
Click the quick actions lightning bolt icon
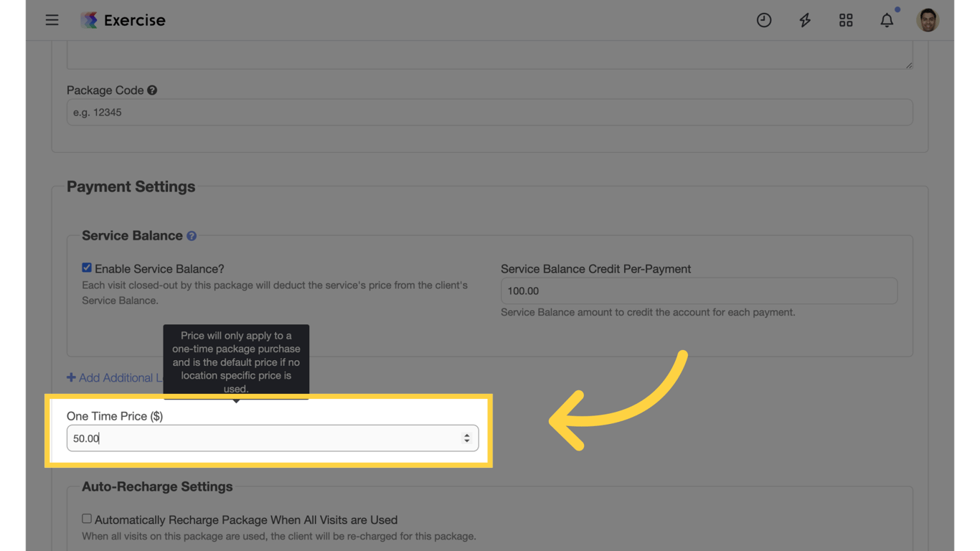click(804, 19)
